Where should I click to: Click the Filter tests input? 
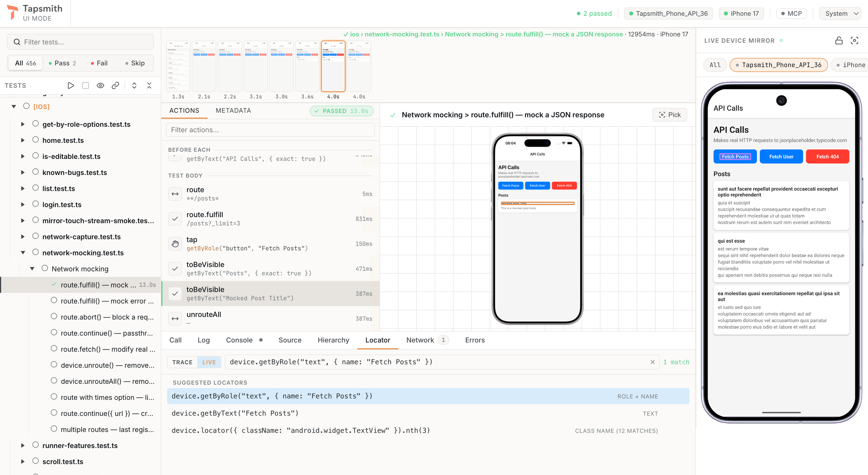80,42
